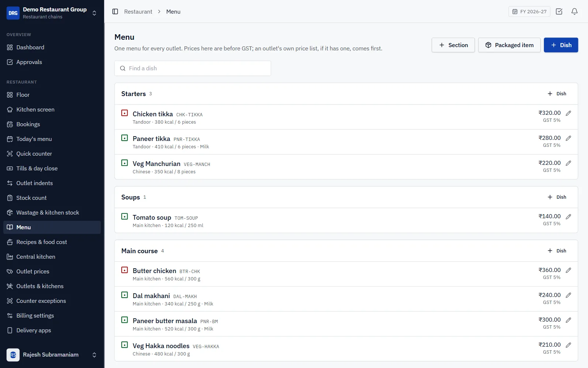Open the Rajesh Subramaniam user menu chevron
Image resolution: width=588 pixels, height=368 pixels.
click(x=94, y=355)
